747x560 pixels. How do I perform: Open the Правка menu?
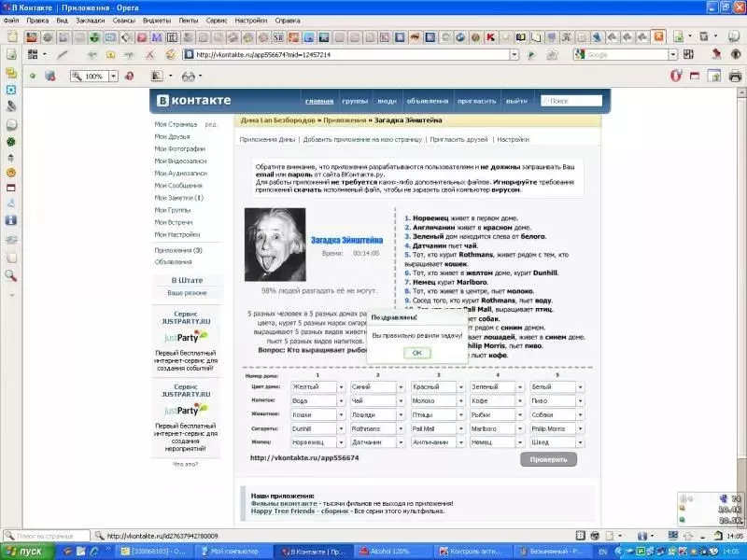[37, 21]
